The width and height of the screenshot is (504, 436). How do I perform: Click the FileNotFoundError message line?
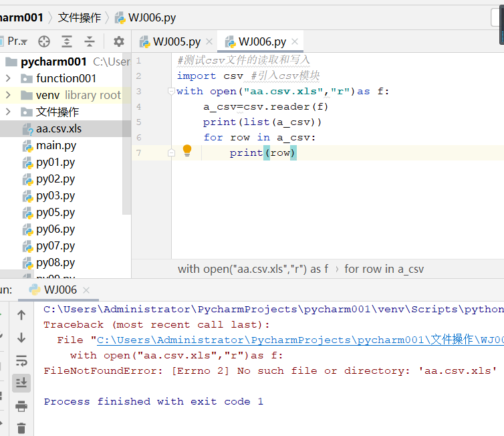click(x=270, y=370)
